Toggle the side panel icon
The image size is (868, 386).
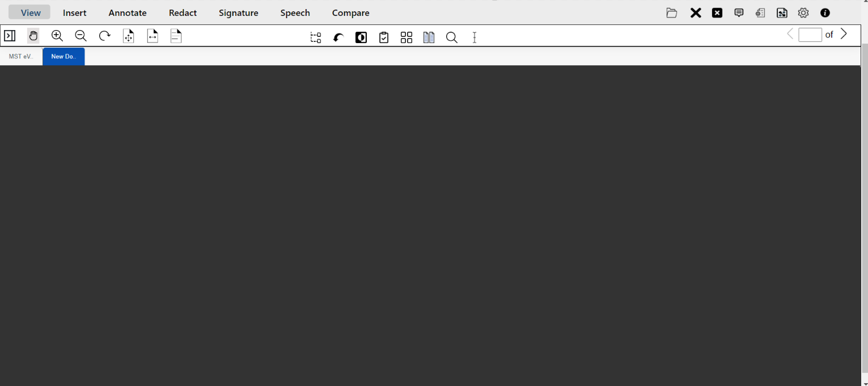(x=10, y=36)
